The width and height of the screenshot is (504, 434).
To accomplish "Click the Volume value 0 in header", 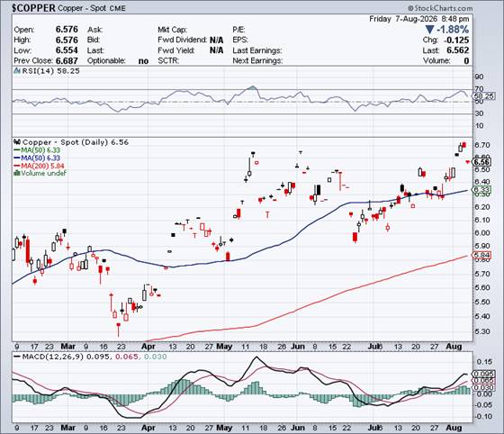I will (466, 60).
